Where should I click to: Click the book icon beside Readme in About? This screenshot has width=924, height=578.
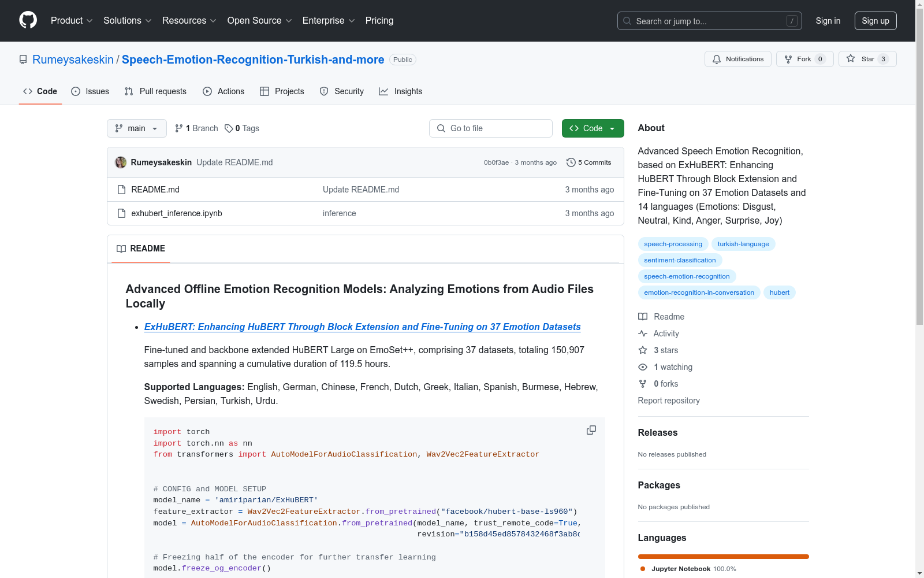[643, 317]
